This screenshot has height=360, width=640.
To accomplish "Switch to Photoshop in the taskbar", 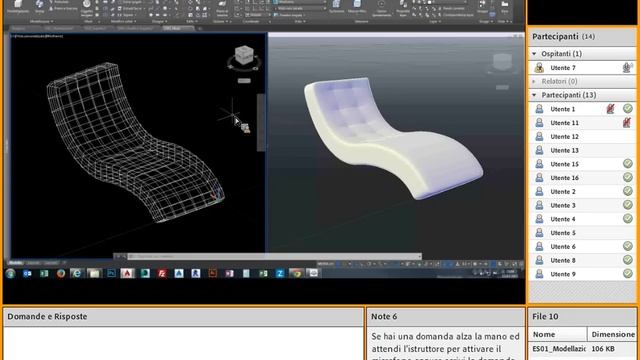I will 111,273.
